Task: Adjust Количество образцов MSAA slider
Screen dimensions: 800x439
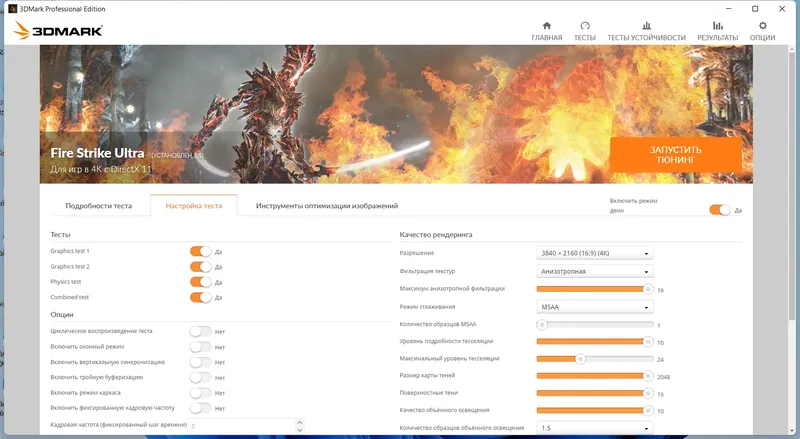Action: 594,325
